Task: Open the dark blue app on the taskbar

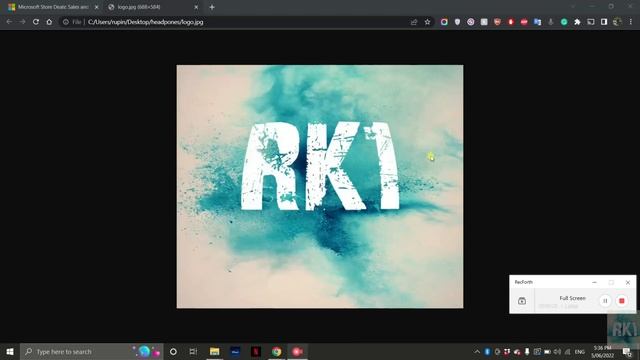Action: (x=235, y=351)
